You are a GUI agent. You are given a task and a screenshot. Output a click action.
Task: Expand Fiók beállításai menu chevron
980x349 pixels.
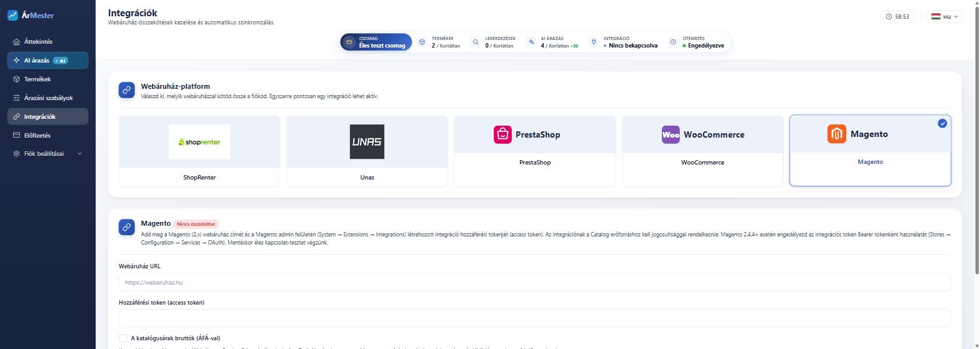click(x=79, y=154)
